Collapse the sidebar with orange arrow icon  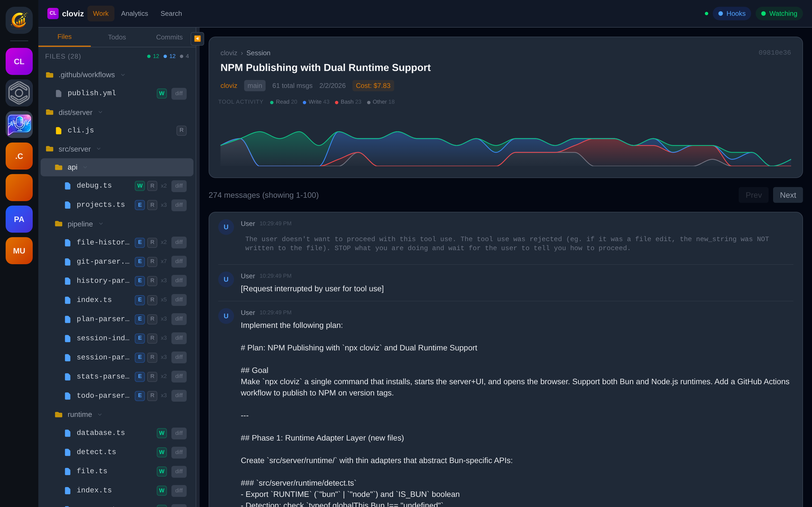tap(197, 39)
